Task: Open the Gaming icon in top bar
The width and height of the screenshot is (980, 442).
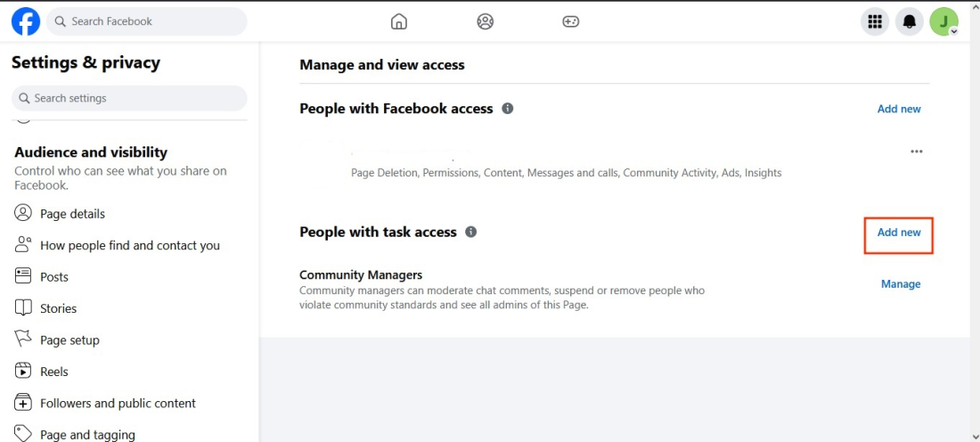Action: click(571, 21)
